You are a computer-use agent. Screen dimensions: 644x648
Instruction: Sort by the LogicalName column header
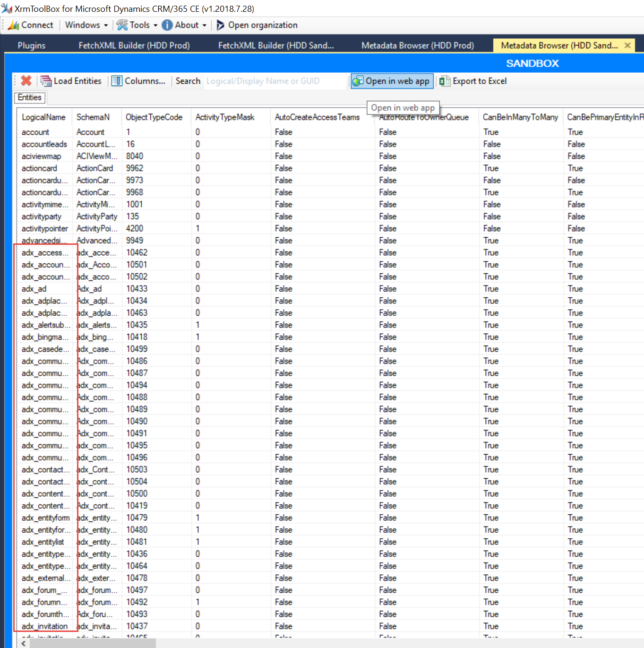point(43,117)
